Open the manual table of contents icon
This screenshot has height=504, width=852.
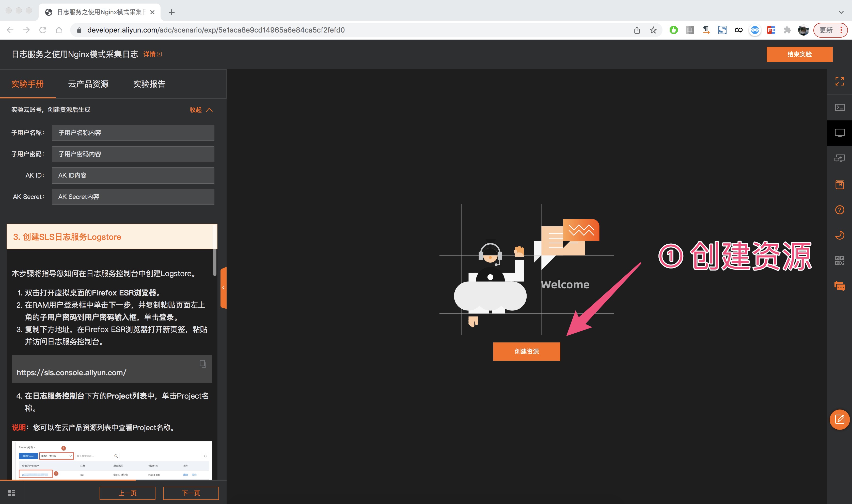(x=12, y=493)
